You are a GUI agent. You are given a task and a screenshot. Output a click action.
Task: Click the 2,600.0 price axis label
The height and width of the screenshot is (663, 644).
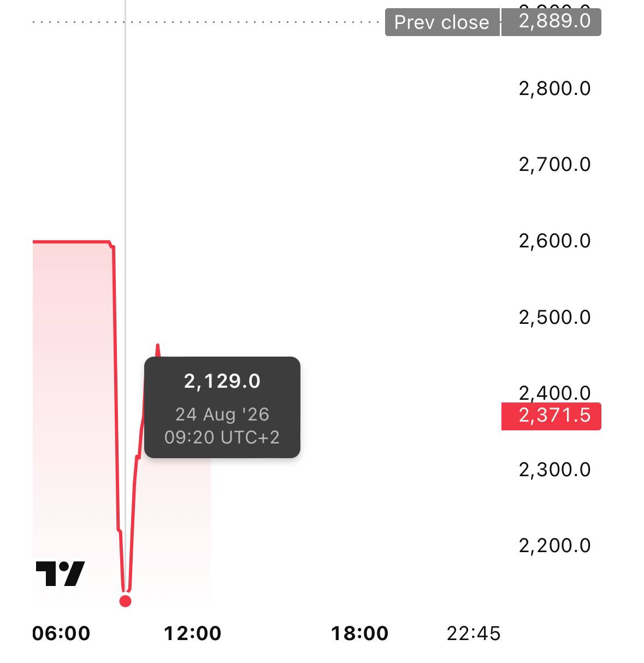[555, 241]
